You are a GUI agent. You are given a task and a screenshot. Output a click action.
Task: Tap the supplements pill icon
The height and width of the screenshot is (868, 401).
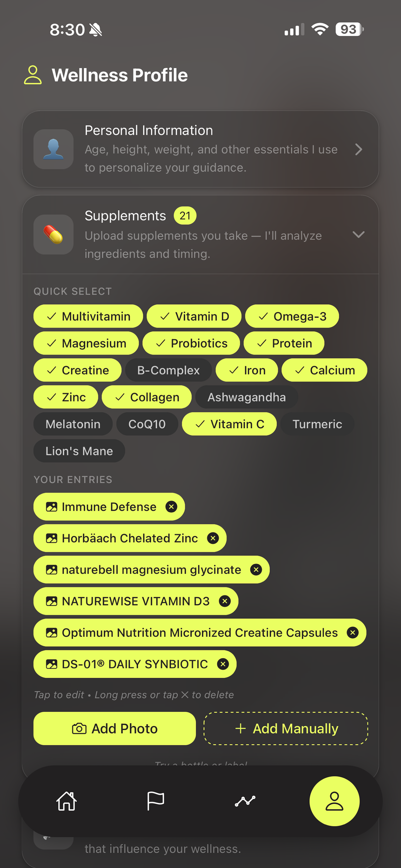(53, 234)
